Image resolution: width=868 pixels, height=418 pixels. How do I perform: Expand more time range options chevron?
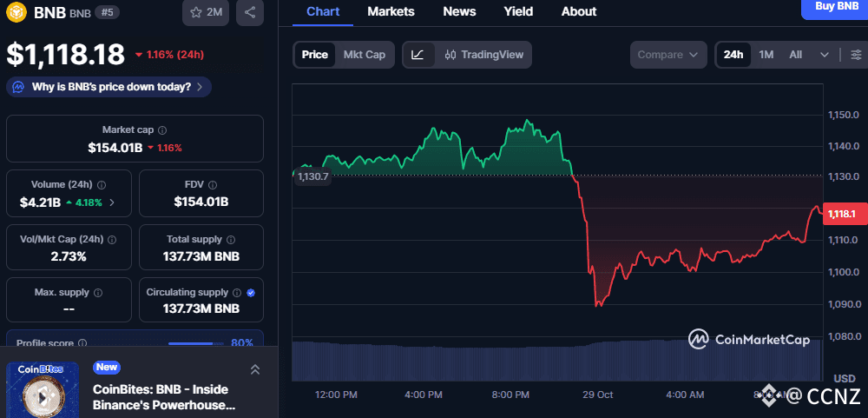point(824,55)
